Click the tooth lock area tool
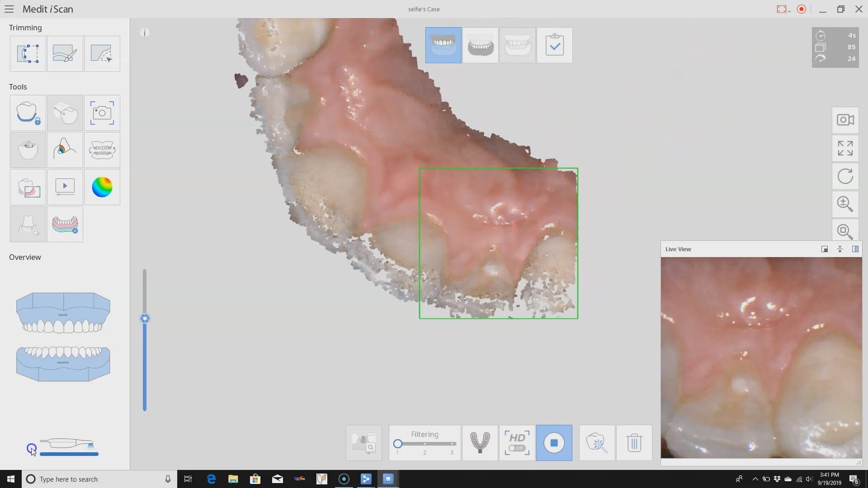The image size is (868, 488). [28, 113]
